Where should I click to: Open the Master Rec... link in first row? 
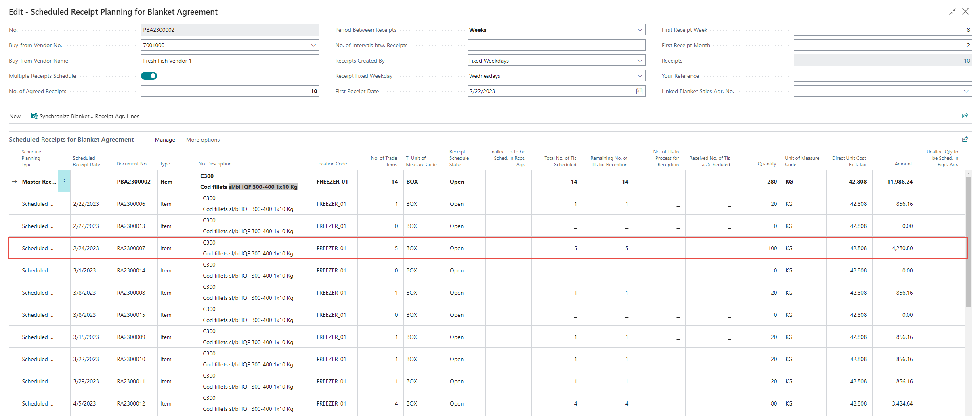point(39,182)
